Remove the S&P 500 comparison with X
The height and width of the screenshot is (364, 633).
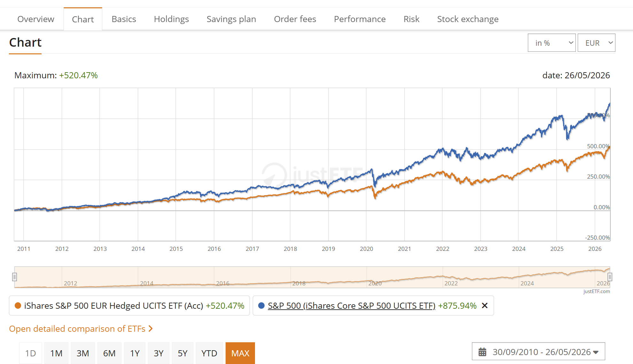[485, 306]
